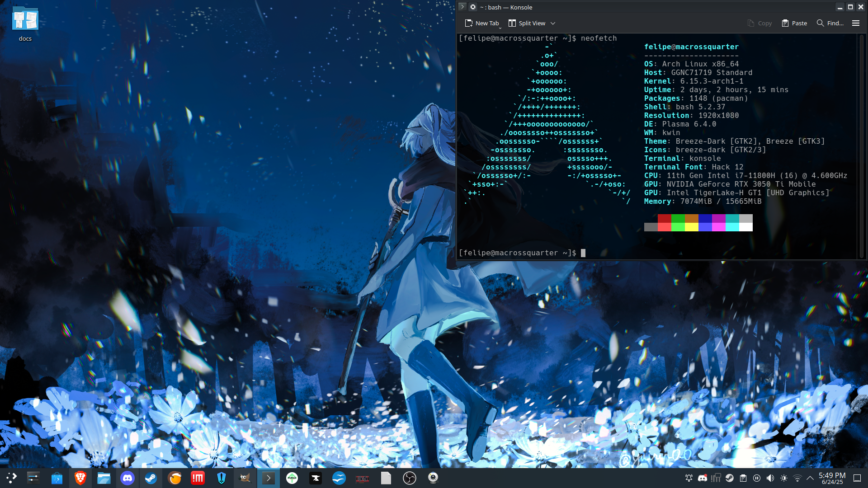Click the 'felipe@macrossquarter' neofetch header

pos(691,47)
